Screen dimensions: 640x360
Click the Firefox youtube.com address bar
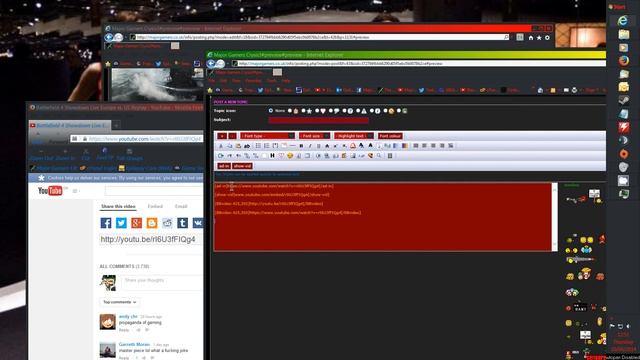coord(137,139)
